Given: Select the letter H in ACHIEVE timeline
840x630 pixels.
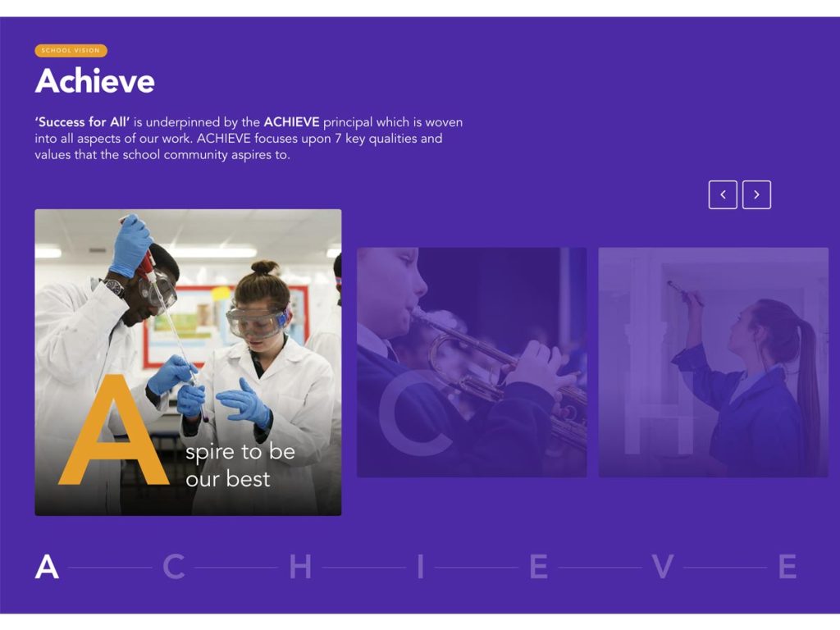Looking at the screenshot, I should tap(300, 566).
